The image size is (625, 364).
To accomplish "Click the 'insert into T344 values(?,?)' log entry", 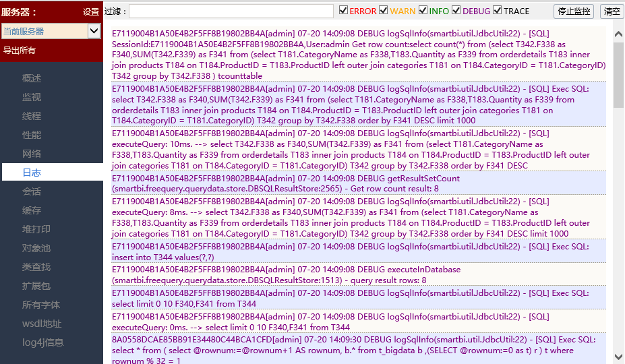I will coord(359,251).
